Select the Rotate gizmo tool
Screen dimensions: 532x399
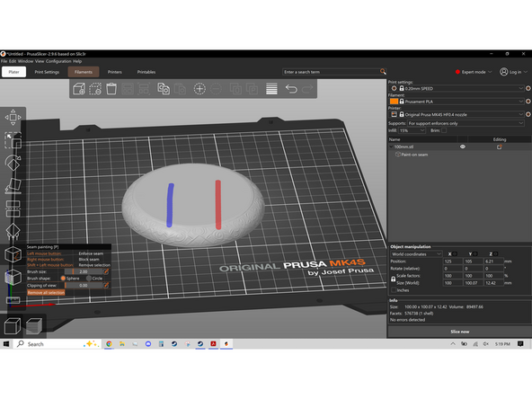[13, 164]
